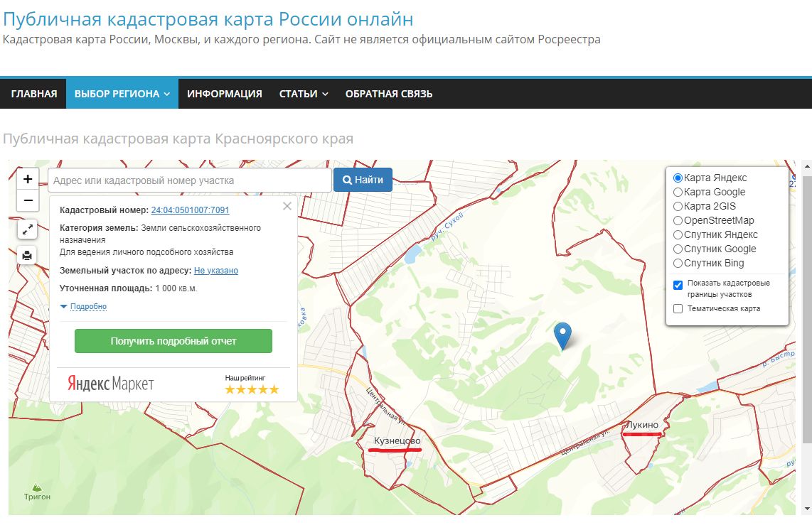Select Карта 2GIS map layer
812x525 pixels.
point(678,207)
